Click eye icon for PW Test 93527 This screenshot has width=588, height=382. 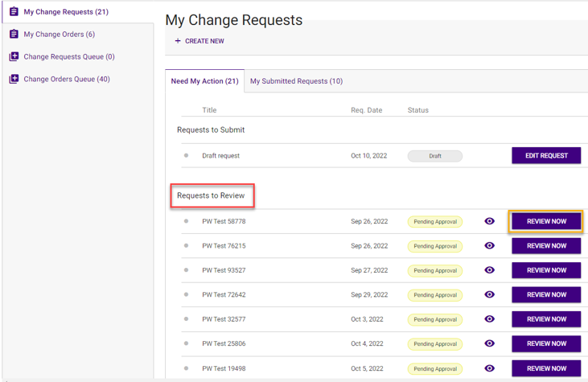tap(489, 270)
